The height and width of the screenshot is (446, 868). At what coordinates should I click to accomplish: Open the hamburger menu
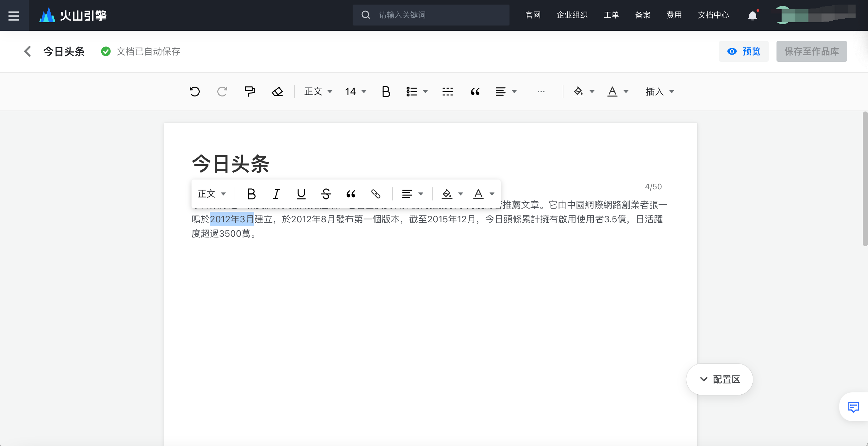14,15
